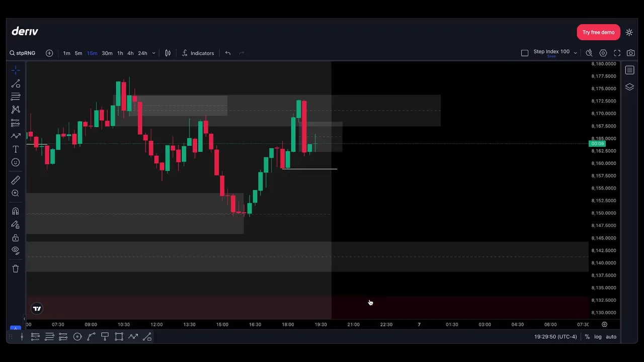Click the drag handle of the floating drawing toolbar
644x362 pixels.
pyautogui.click(x=11, y=337)
